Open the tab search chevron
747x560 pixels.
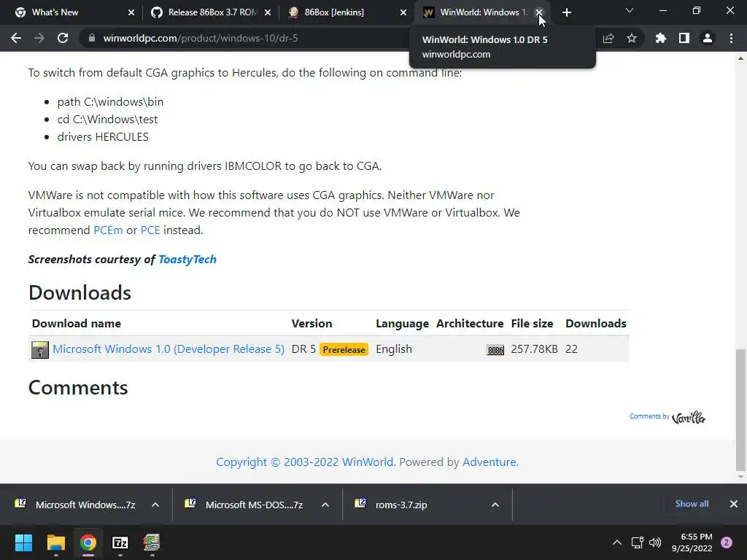click(630, 10)
